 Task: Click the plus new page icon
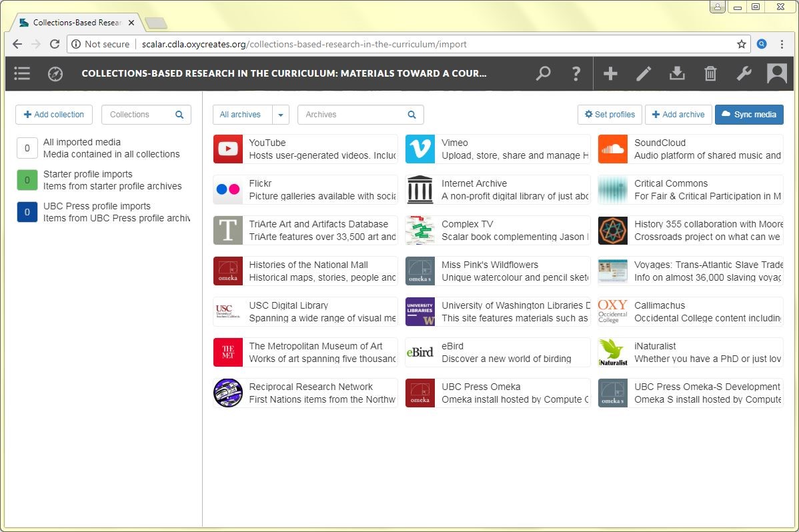(x=610, y=73)
